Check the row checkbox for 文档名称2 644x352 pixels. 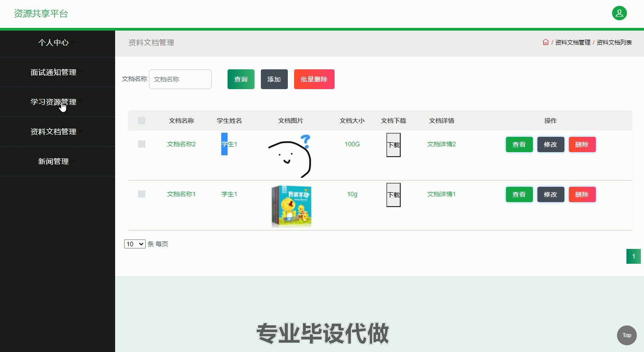click(142, 144)
